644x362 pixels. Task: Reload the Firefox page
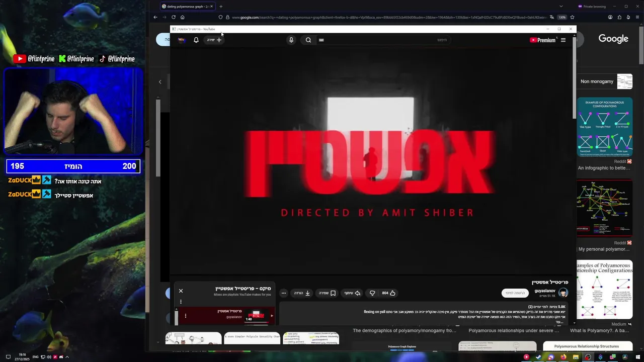click(x=174, y=17)
